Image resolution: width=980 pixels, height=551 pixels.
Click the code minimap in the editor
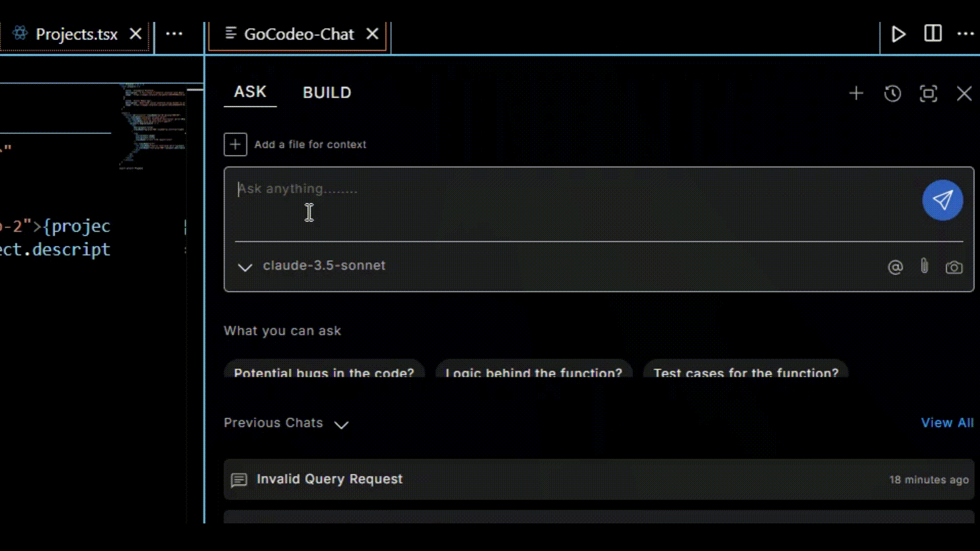pyautogui.click(x=153, y=127)
